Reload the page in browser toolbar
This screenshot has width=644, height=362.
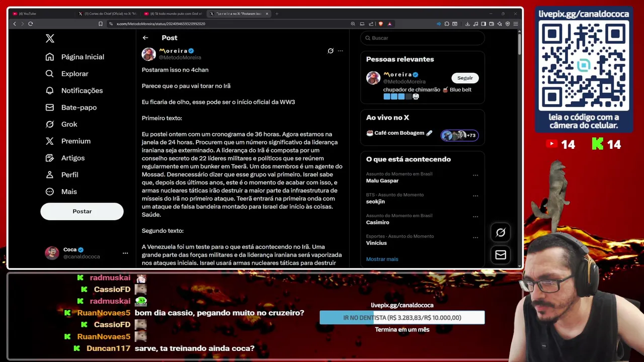click(31, 24)
